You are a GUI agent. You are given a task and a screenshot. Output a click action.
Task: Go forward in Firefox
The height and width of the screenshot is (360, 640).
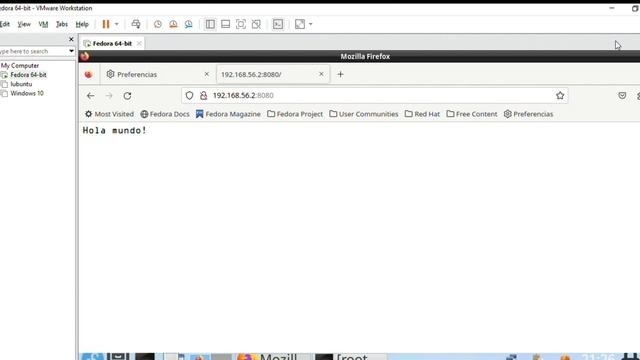[109, 96]
